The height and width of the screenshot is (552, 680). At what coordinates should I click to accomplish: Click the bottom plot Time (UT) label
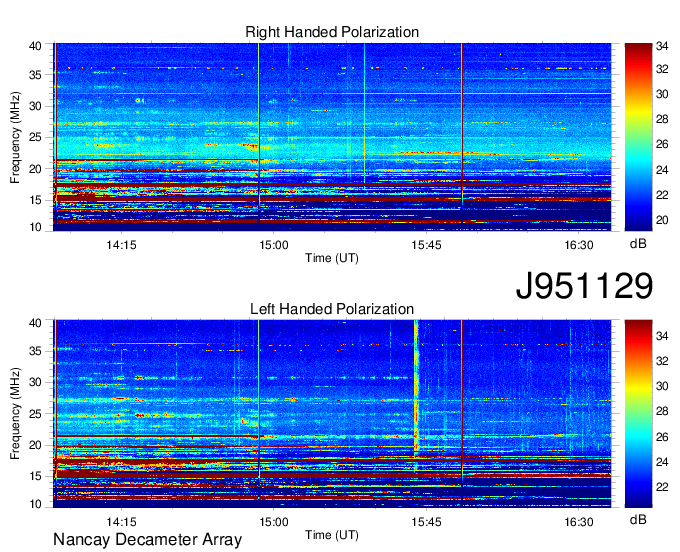(332, 535)
